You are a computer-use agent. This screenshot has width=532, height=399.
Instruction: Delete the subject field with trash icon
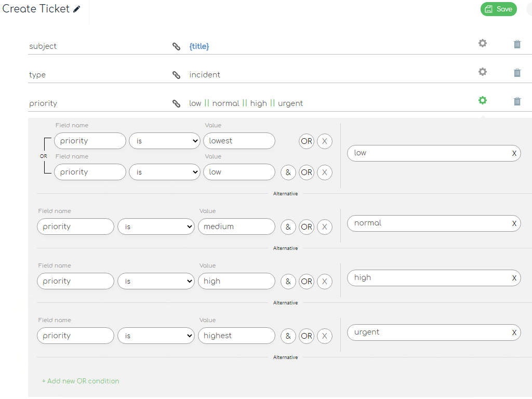(x=517, y=44)
